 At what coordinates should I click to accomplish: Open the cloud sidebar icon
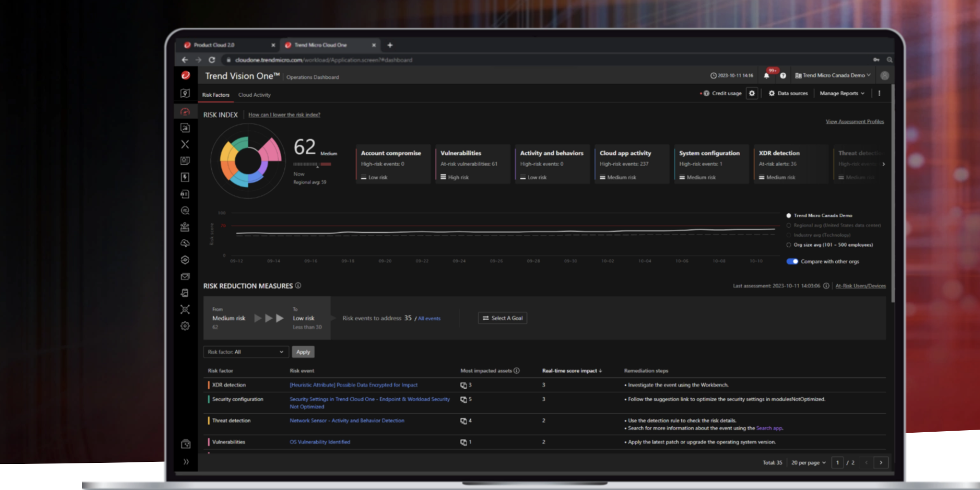(185, 243)
